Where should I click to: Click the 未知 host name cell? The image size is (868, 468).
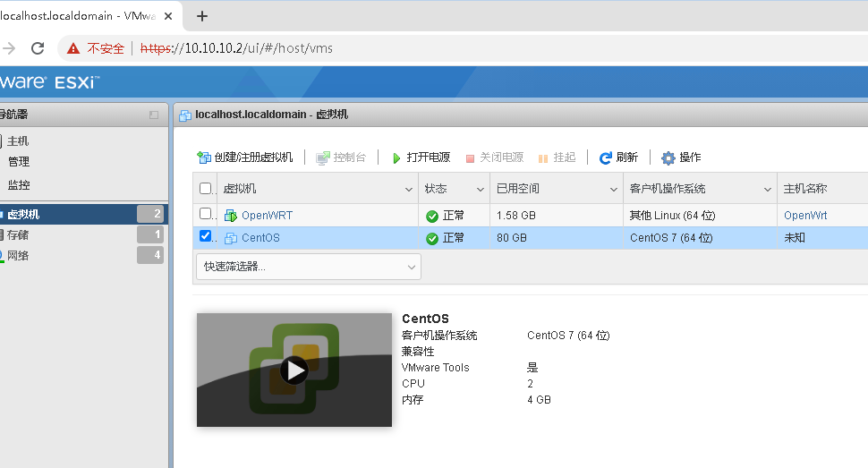(x=795, y=238)
